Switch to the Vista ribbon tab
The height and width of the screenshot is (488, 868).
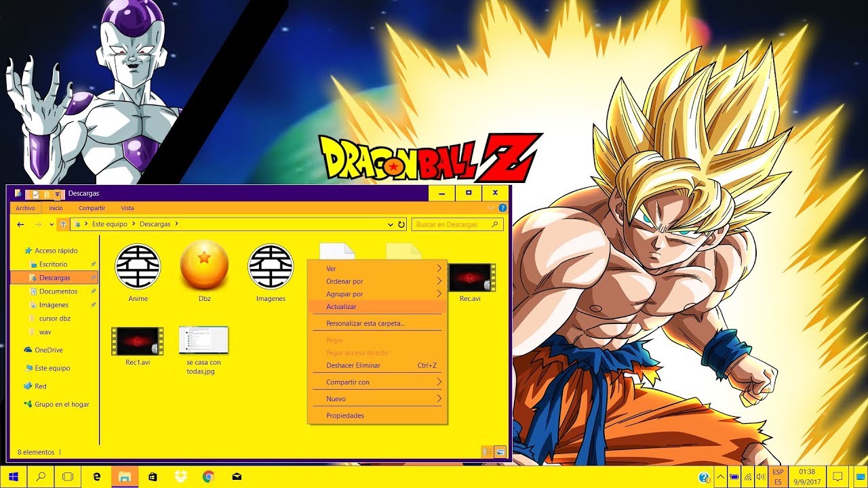click(127, 208)
